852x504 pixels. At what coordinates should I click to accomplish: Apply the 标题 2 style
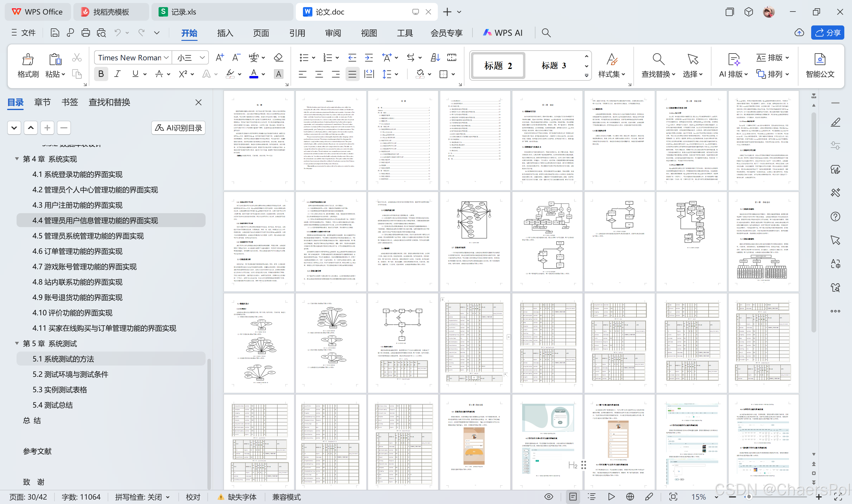[498, 66]
